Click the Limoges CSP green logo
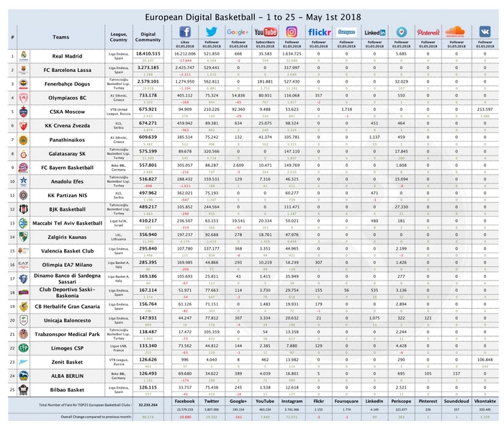504x426 pixels. 24,348
